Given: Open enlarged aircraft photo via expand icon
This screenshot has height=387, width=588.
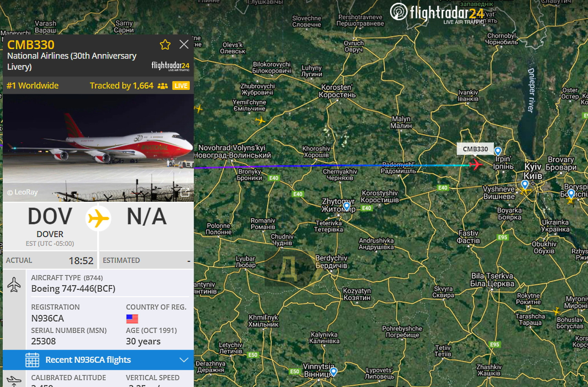Looking at the screenshot, I should click(185, 192).
